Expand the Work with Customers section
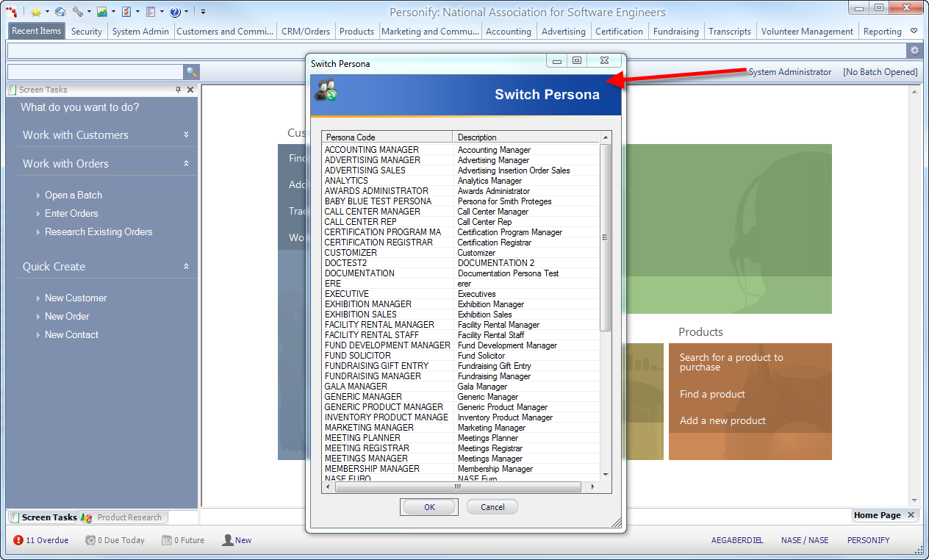Image resolution: width=929 pixels, height=560 pixels. click(x=186, y=135)
